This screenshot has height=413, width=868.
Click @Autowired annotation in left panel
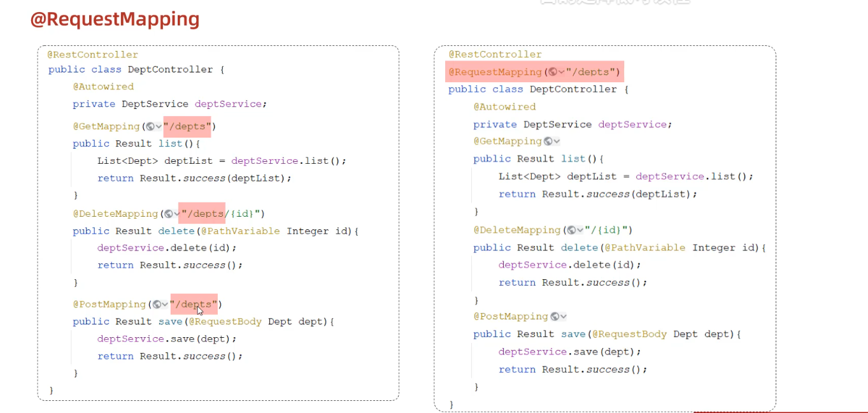tap(103, 87)
